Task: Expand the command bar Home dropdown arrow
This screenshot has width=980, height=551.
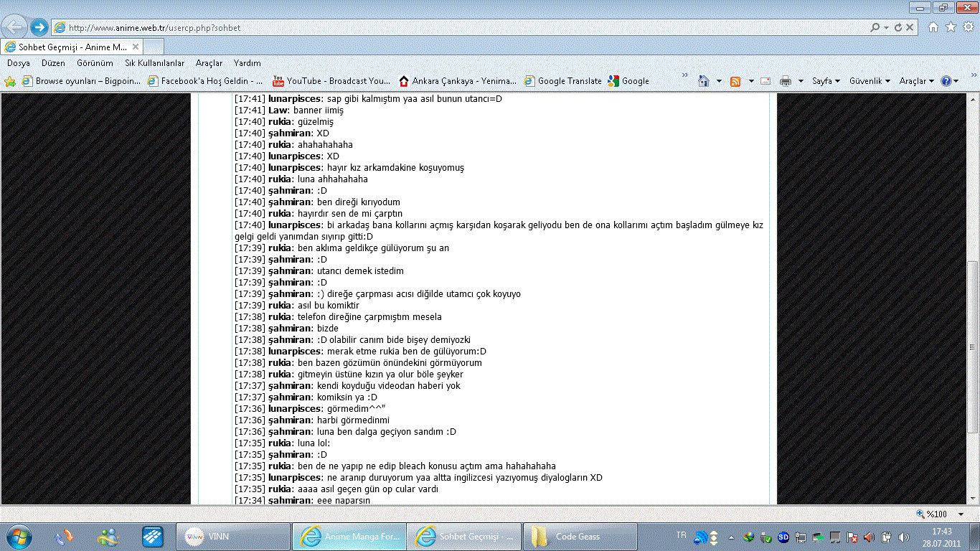Action: [719, 81]
